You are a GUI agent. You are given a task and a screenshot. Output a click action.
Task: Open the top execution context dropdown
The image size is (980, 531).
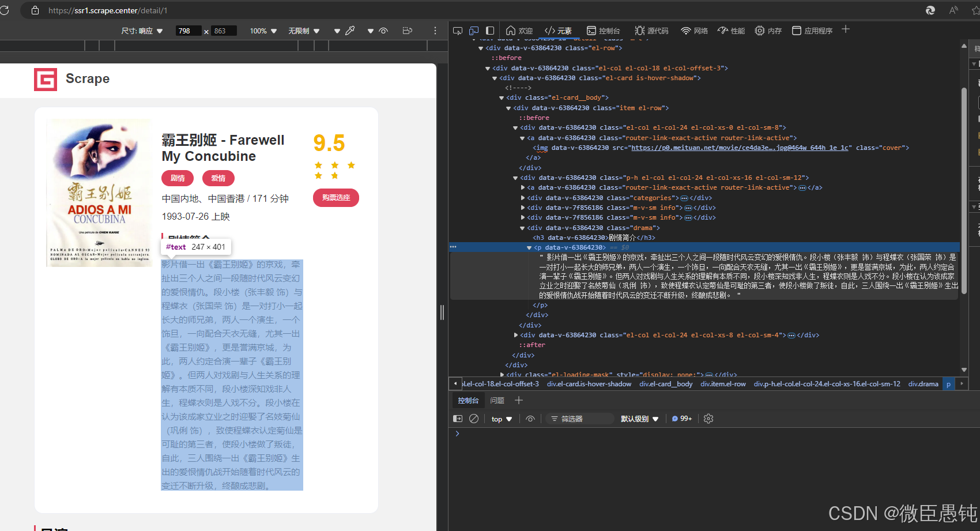[500, 419]
